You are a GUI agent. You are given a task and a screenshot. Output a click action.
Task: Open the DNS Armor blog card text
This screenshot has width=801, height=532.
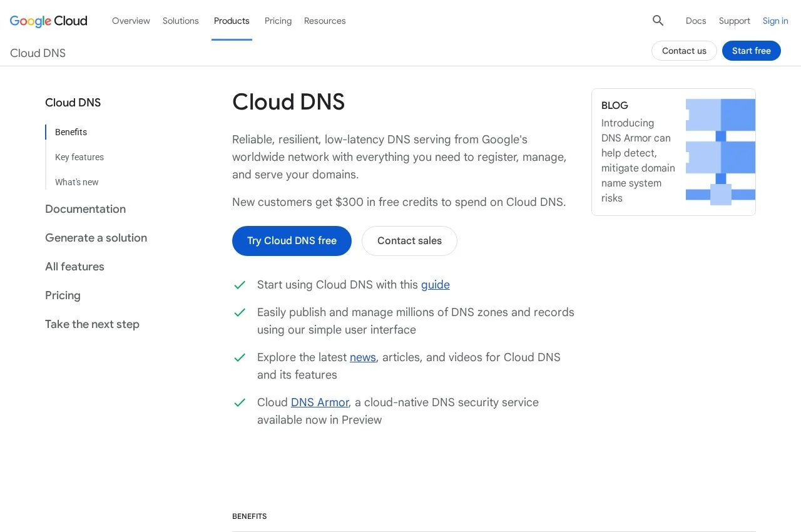638,160
